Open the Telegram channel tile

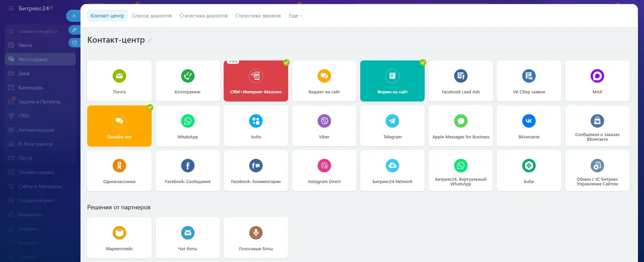[x=392, y=126]
